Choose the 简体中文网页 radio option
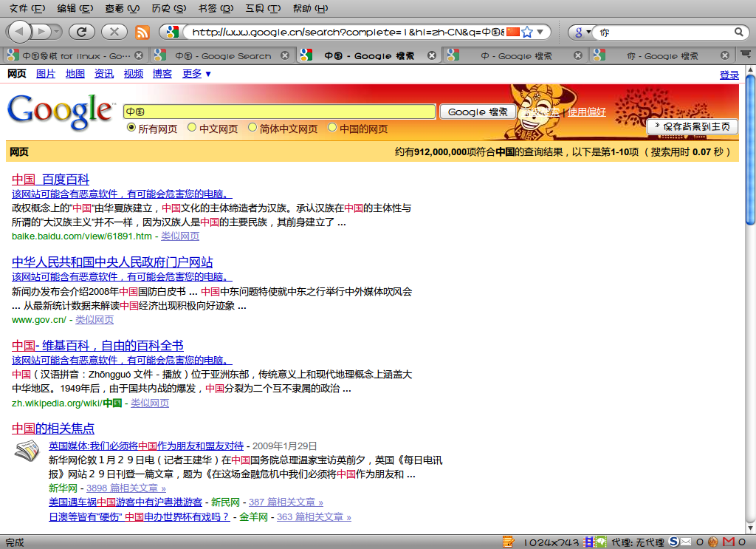This screenshot has height=549, width=756. (252, 127)
